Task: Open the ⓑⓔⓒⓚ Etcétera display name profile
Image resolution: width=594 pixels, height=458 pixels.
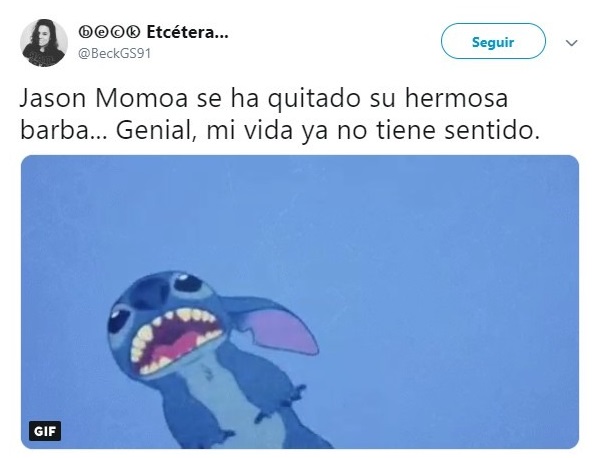Action: coord(153,32)
